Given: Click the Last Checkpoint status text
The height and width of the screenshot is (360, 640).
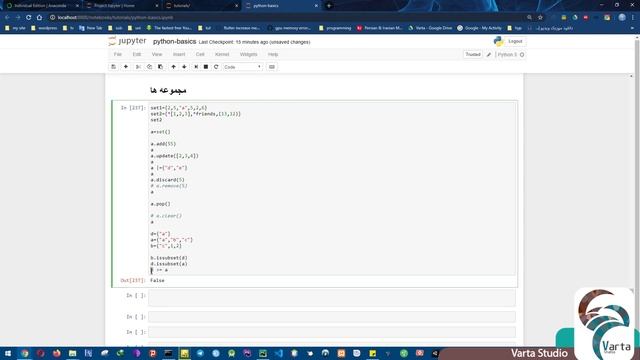Looking at the screenshot, I should pos(254,42).
